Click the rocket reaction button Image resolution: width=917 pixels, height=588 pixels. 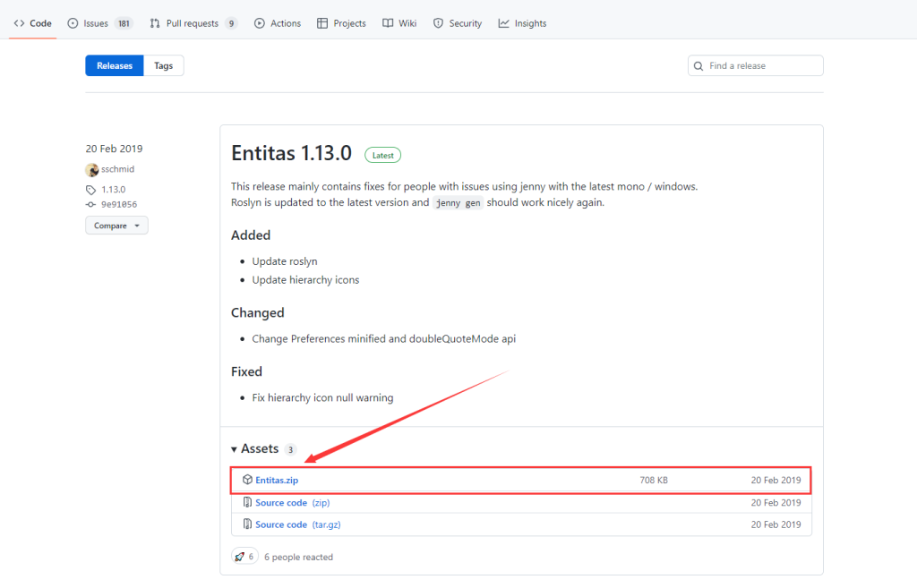(x=245, y=557)
